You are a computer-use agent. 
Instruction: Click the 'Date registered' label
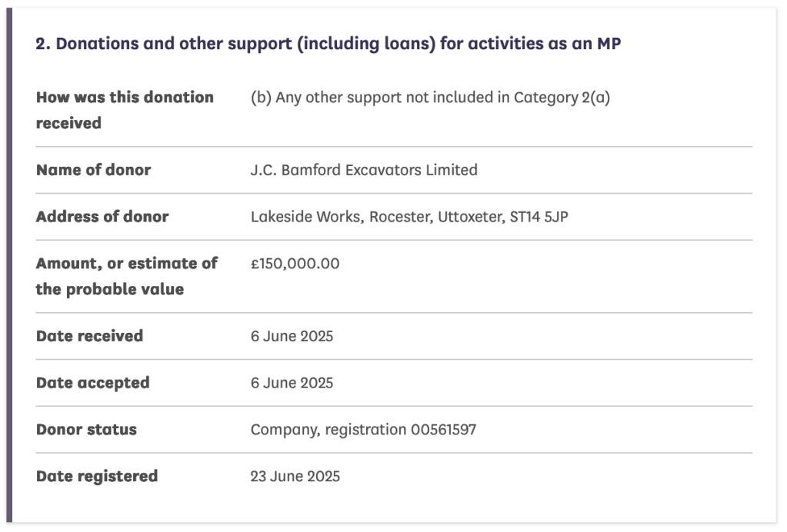pyautogui.click(x=96, y=477)
